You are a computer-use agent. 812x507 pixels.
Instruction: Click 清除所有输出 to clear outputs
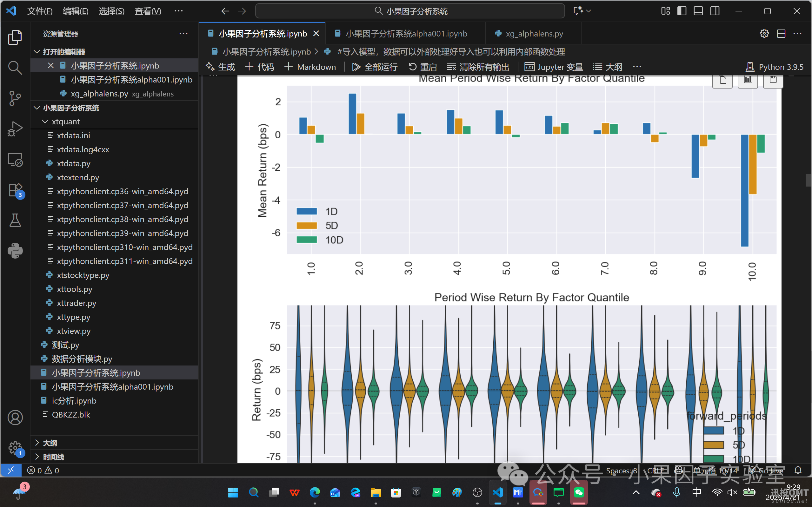coord(478,67)
